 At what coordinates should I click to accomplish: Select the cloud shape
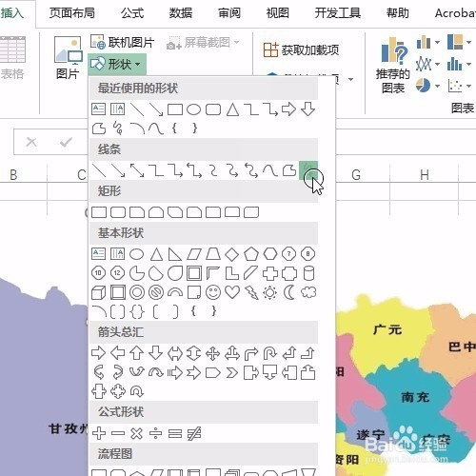pyautogui.click(x=308, y=292)
